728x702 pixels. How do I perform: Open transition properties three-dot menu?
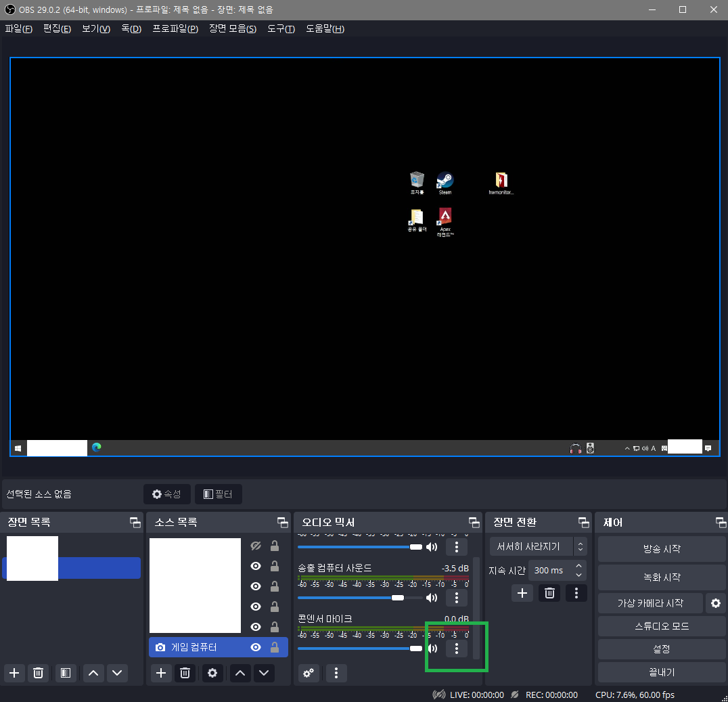click(x=576, y=593)
